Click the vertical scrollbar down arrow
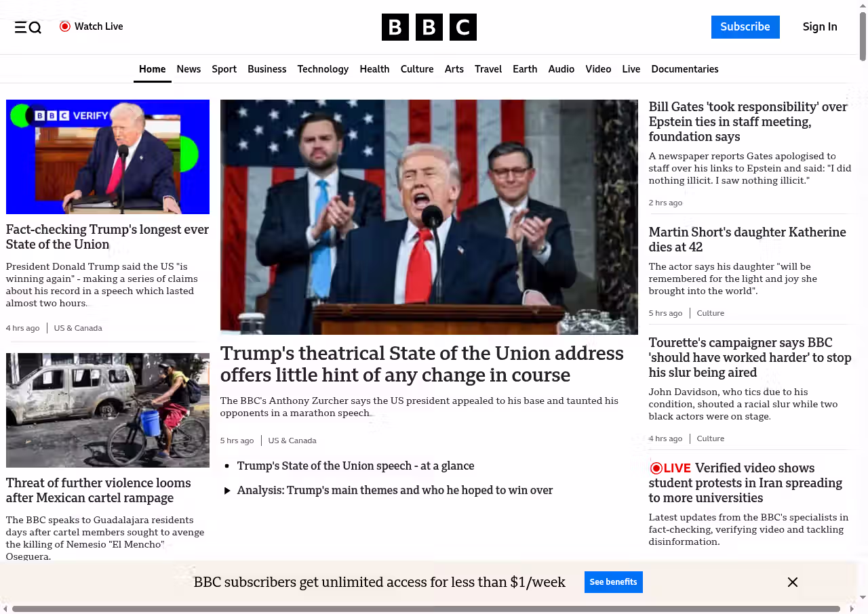This screenshot has height=614, width=868. 863,597
